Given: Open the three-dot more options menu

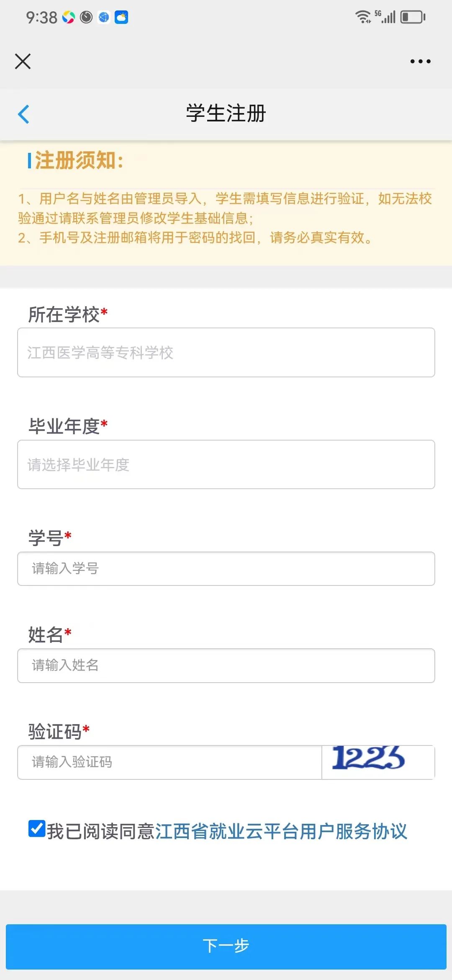Looking at the screenshot, I should [x=420, y=61].
